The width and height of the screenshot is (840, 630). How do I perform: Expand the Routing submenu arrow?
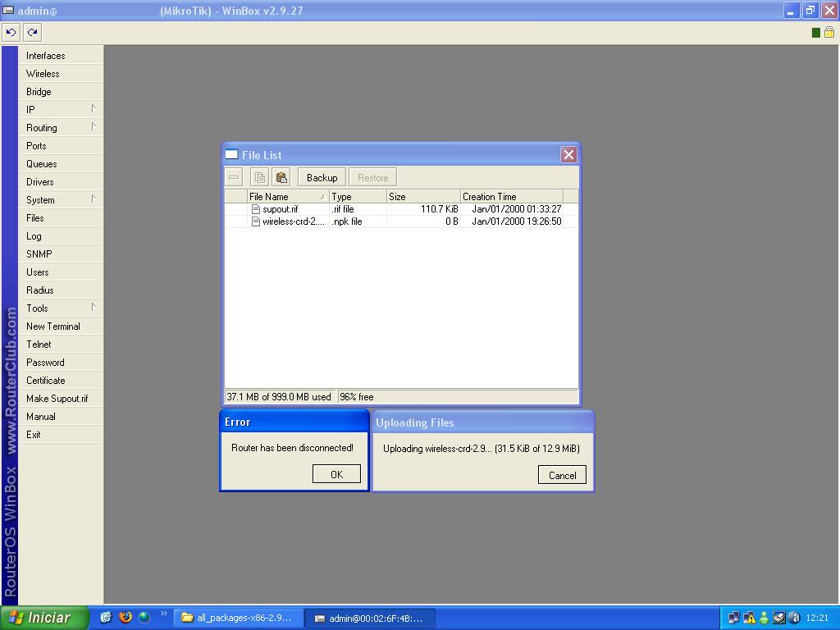(x=94, y=127)
